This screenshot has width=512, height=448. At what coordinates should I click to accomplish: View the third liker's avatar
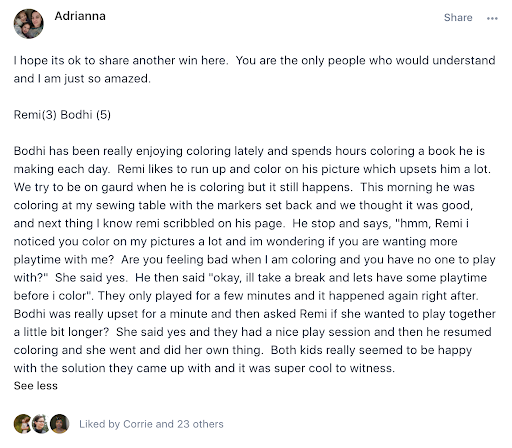tap(59, 424)
